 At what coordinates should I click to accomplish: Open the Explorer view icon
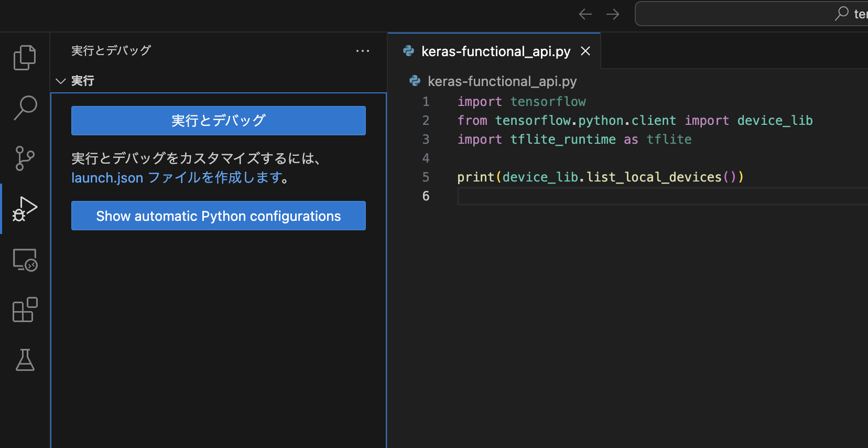coord(25,57)
